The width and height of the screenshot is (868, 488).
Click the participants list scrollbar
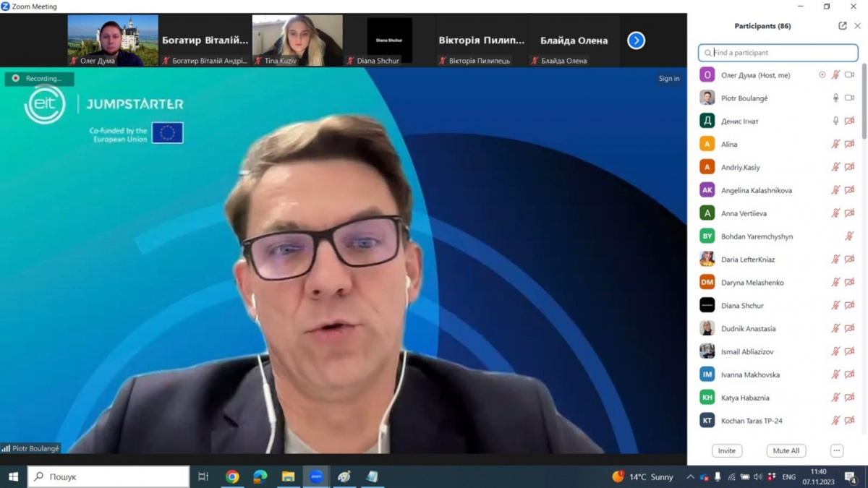pos(864,101)
